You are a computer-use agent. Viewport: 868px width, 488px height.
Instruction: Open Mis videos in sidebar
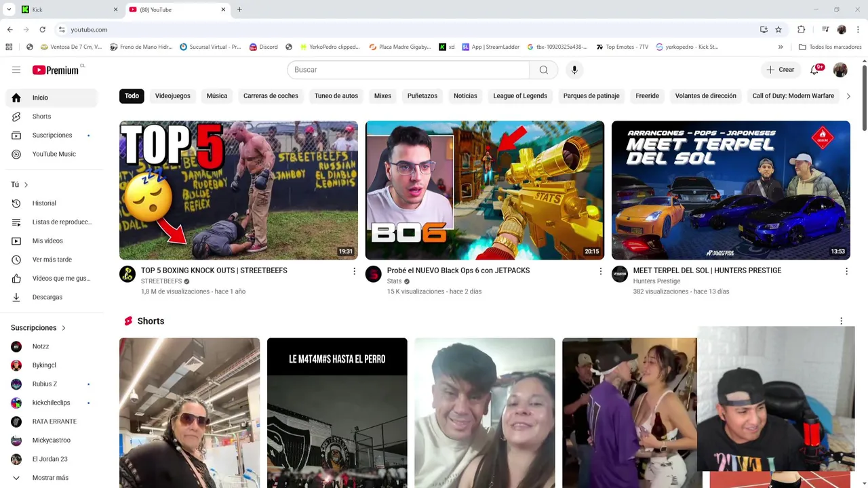coord(52,241)
